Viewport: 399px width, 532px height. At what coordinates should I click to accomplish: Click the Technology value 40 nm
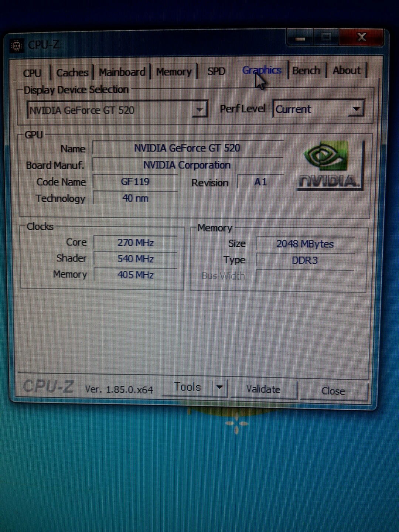135,198
